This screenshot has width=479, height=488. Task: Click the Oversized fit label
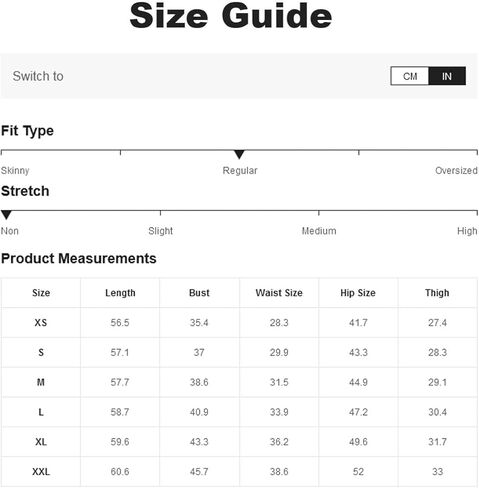tap(456, 170)
